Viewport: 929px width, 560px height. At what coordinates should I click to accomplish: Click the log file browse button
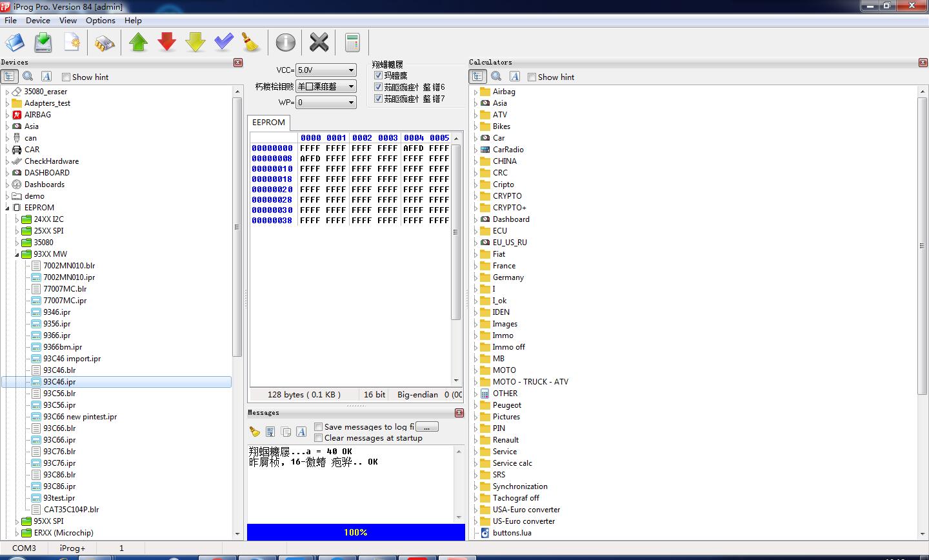pos(426,427)
